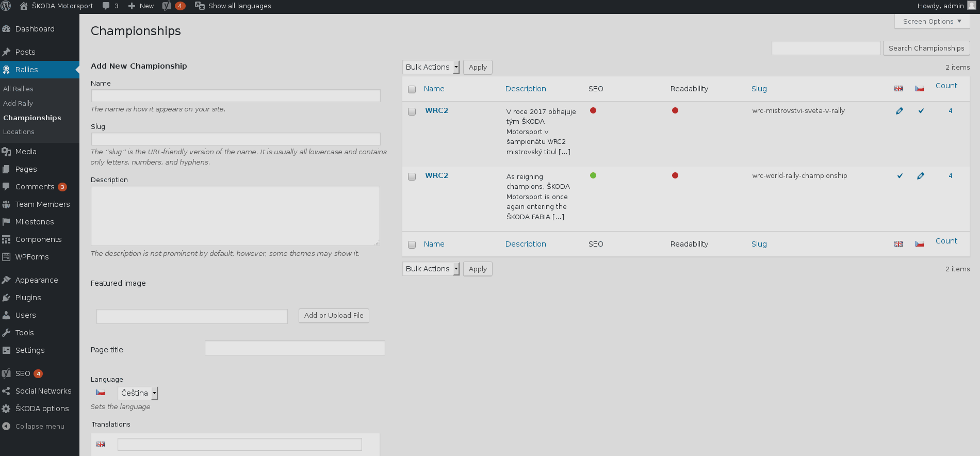Sort by Description in table header

pyautogui.click(x=526, y=89)
